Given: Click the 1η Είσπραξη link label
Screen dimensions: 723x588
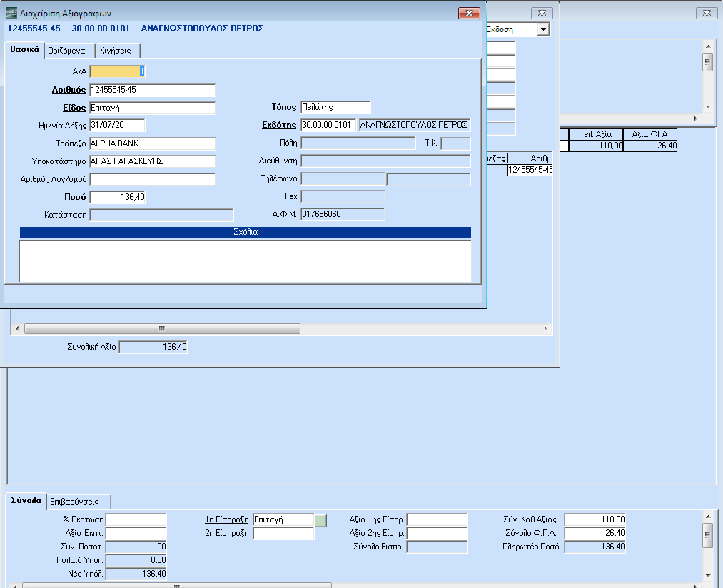Looking at the screenshot, I should click(x=226, y=519).
